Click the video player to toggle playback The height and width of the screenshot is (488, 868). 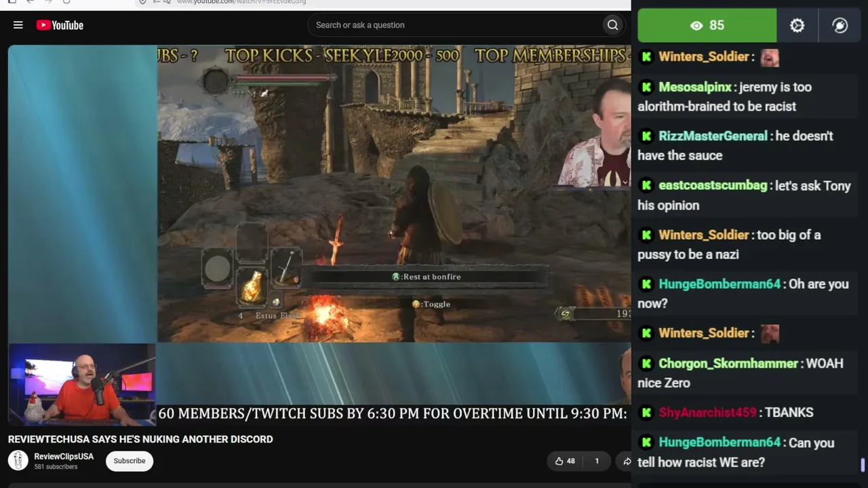319,237
